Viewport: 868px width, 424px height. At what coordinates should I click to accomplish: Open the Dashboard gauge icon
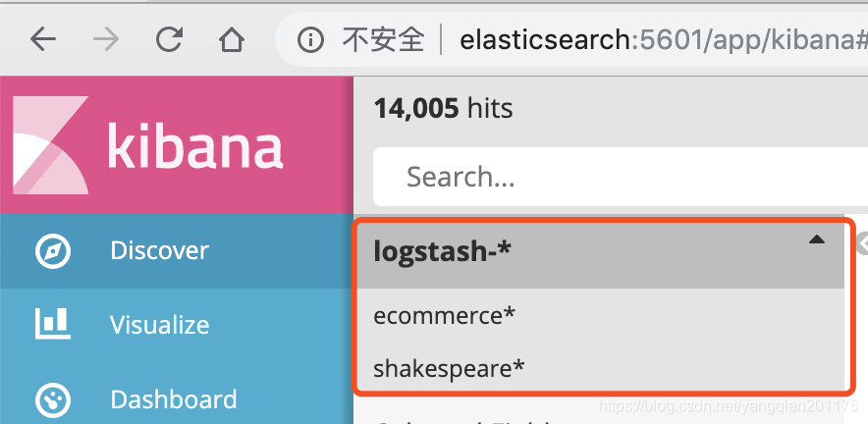(x=53, y=399)
